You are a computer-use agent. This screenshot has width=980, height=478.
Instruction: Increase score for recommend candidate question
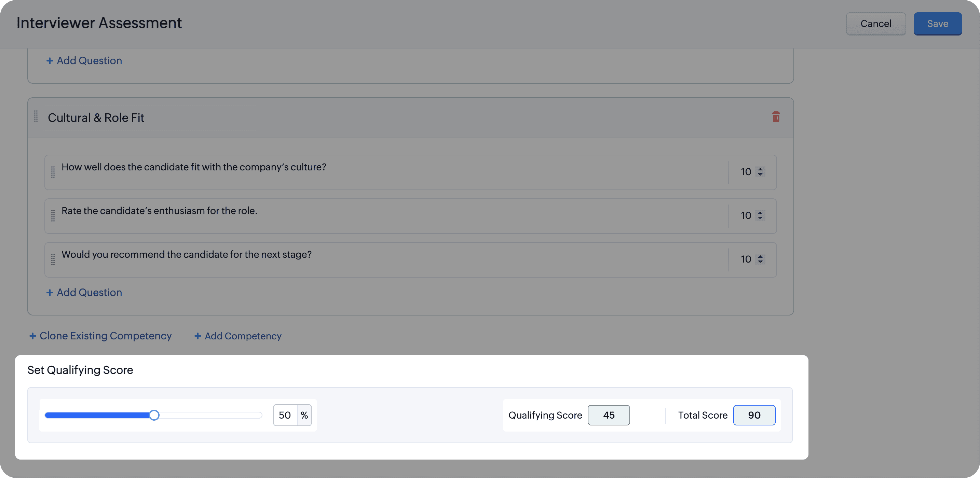tap(760, 256)
